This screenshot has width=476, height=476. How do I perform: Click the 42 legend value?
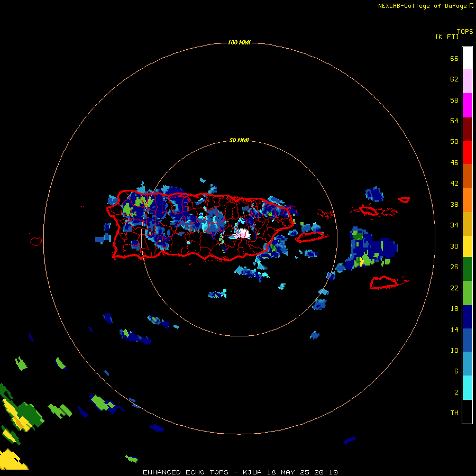[454, 184]
